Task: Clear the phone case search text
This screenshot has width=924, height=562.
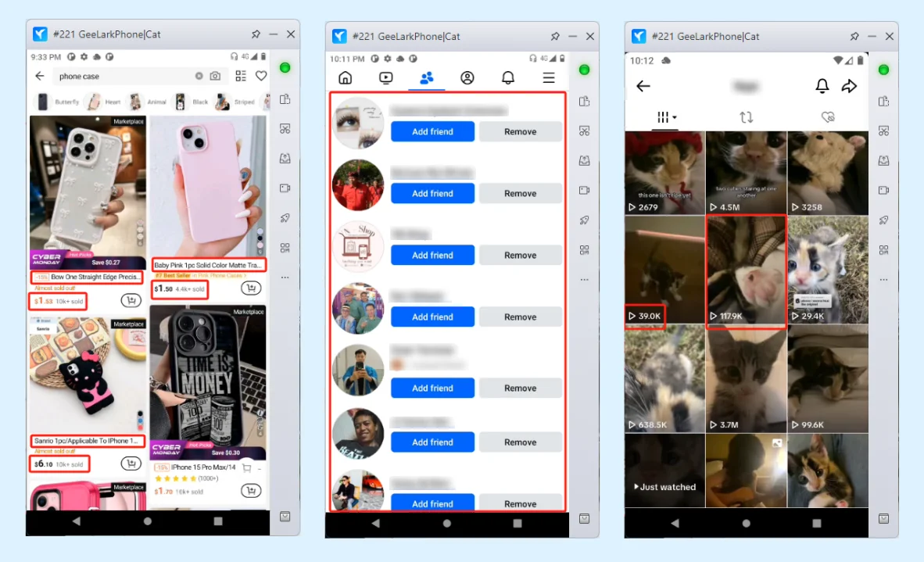Action: pos(199,76)
